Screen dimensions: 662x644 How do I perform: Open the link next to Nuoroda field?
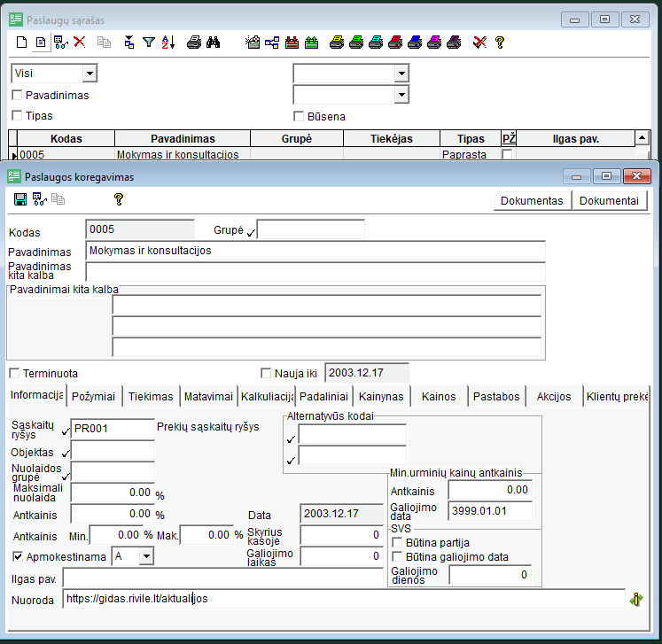point(635,600)
